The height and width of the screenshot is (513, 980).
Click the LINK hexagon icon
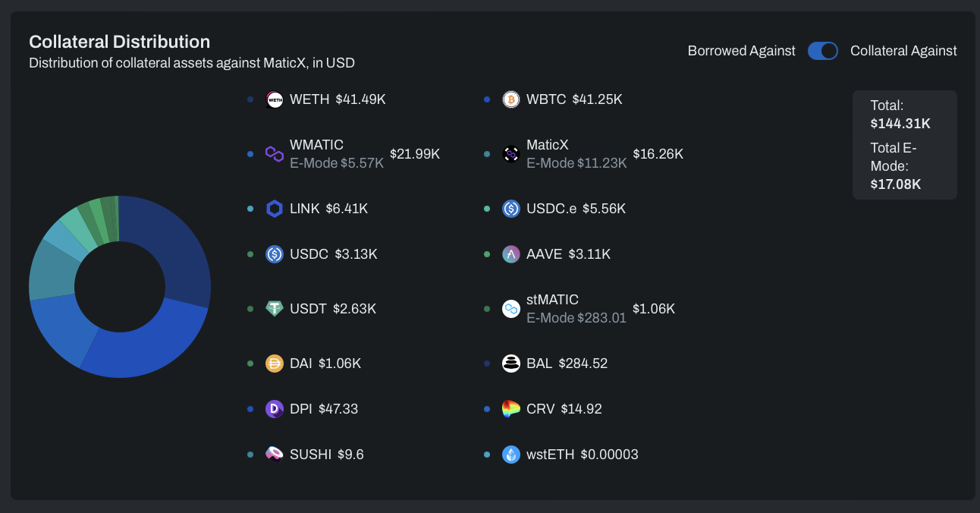(x=275, y=209)
